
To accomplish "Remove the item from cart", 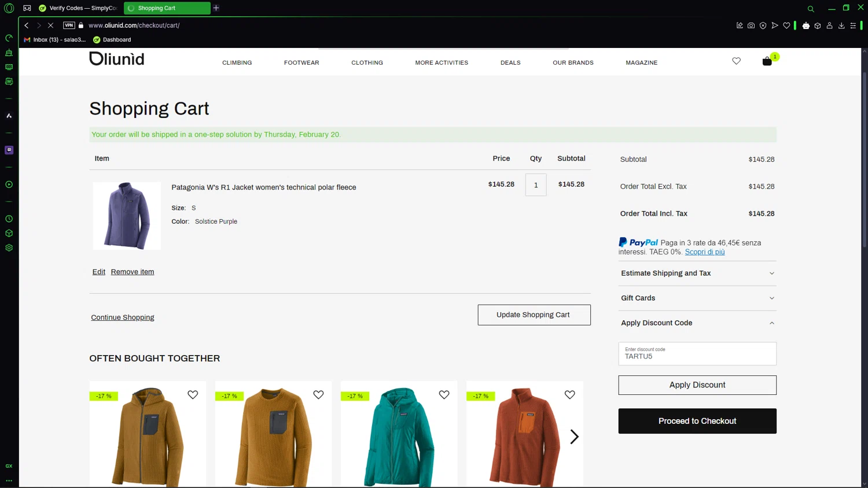I will [x=133, y=272].
